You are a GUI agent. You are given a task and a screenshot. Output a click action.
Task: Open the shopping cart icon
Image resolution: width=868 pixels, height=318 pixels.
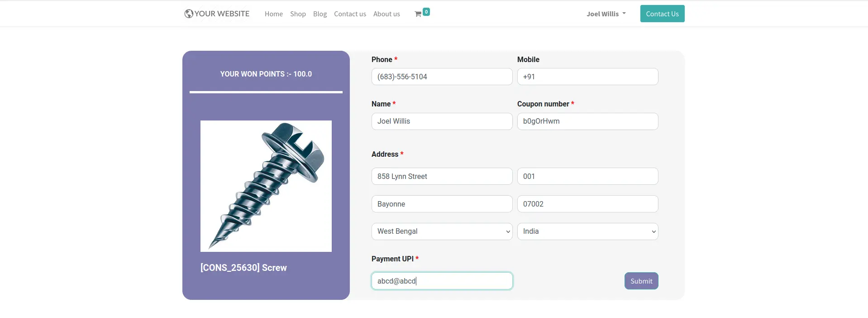[x=418, y=14]
